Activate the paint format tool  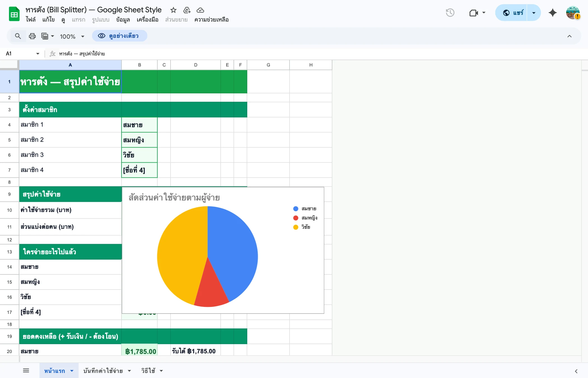pyautogui.click(x=45, y=36)
